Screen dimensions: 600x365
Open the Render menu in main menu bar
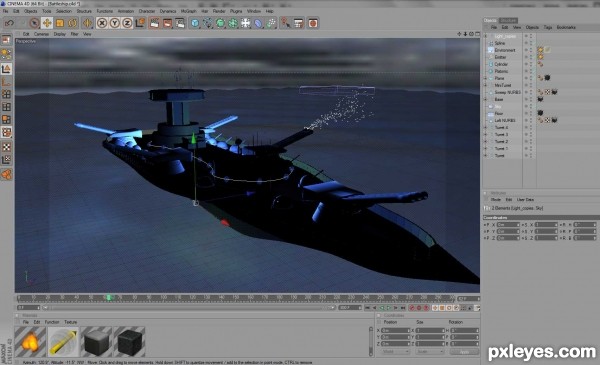[x=219, y=11]
